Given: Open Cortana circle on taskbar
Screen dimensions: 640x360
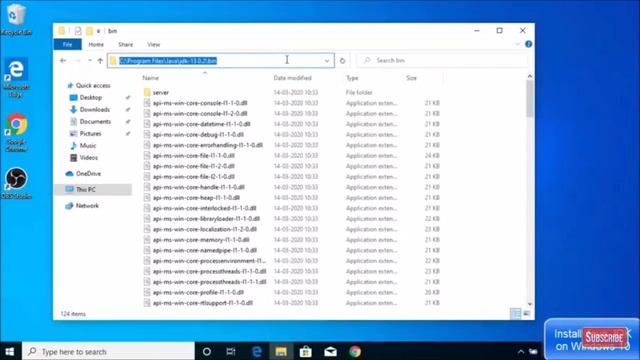Looking at the screenshot, I should [x=207, y=351].
